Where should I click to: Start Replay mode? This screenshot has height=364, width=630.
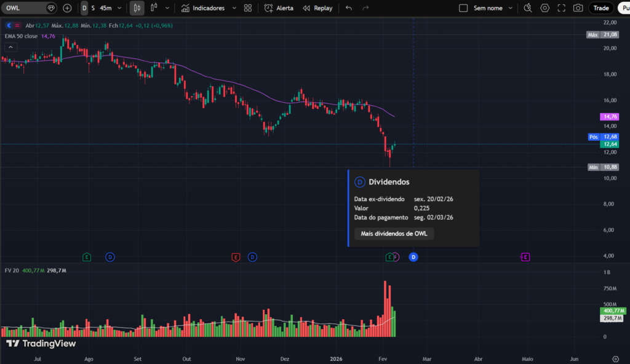(x=314, y=8)
